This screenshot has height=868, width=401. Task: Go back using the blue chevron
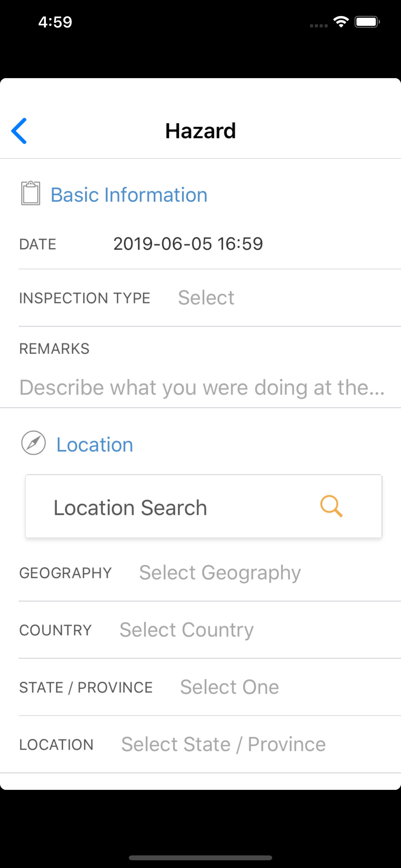[19, 131]
